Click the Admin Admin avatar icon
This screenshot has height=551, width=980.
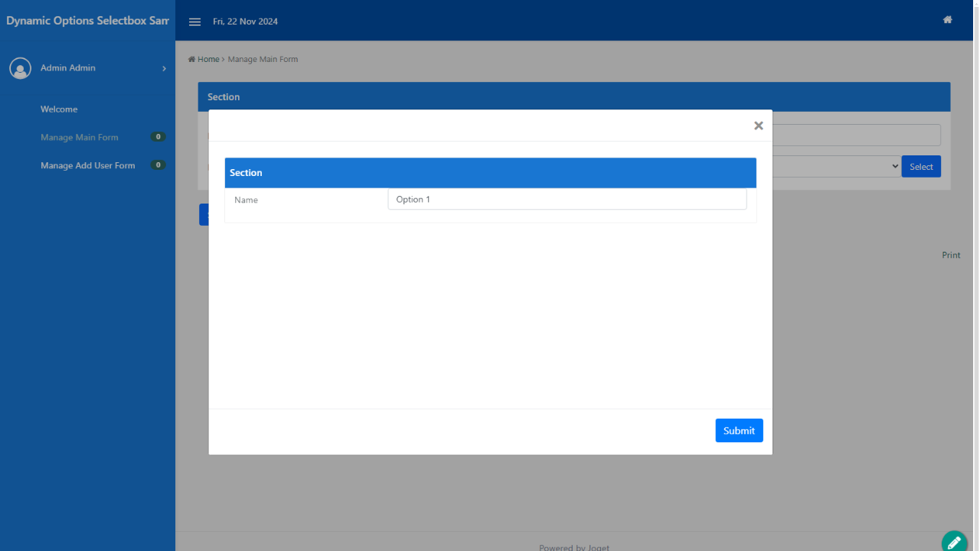20,68
